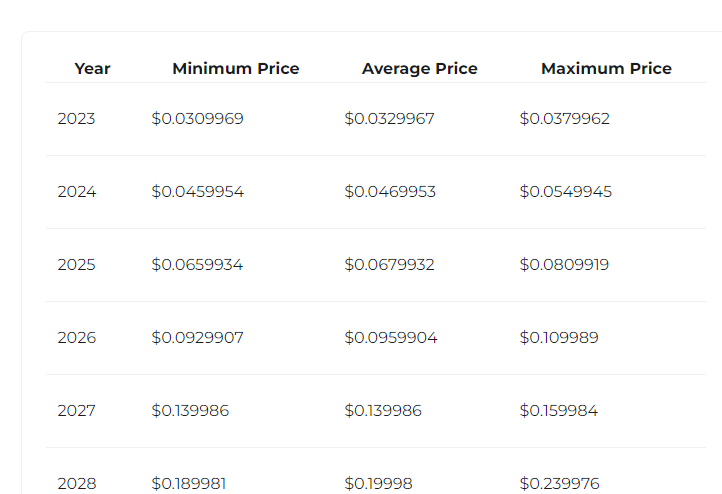Click the Average Price column header
Image resolution: width=722 pixels, height=494 pixels.
tap(419, 69)
